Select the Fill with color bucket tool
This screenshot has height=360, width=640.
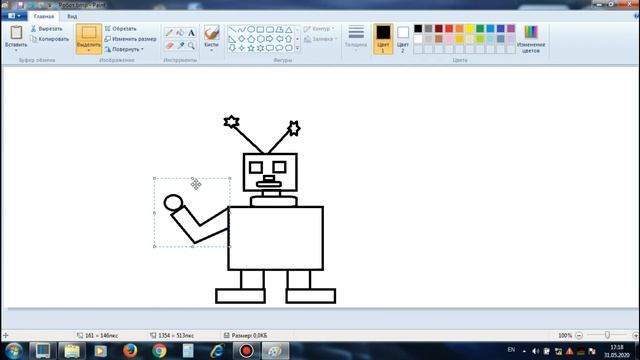(x=180, y=33)
